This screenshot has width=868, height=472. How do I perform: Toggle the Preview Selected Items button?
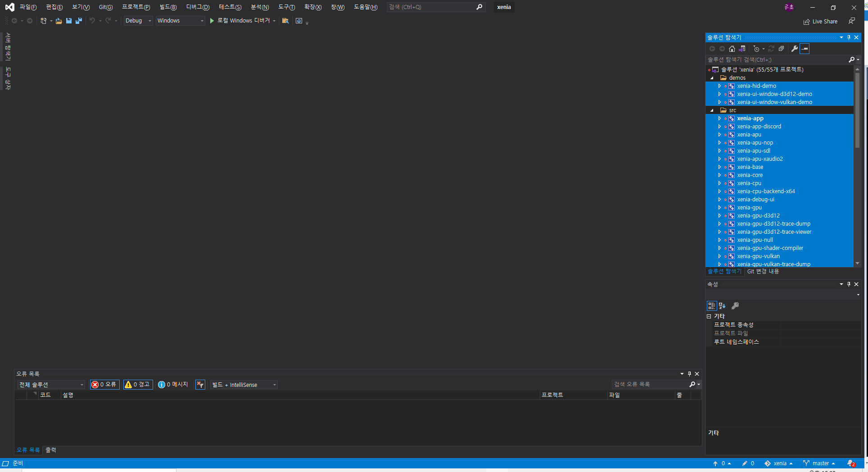(805, 49)
